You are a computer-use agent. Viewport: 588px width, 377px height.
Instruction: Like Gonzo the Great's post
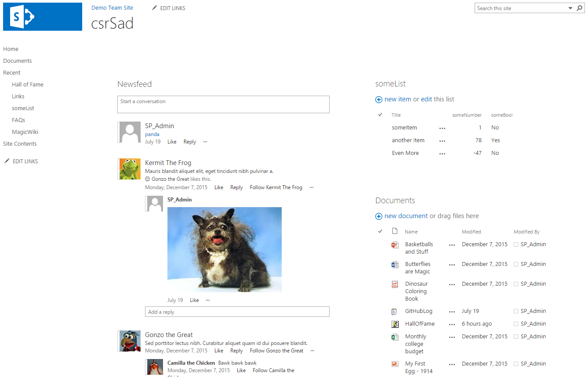click(x=219, y=351)
